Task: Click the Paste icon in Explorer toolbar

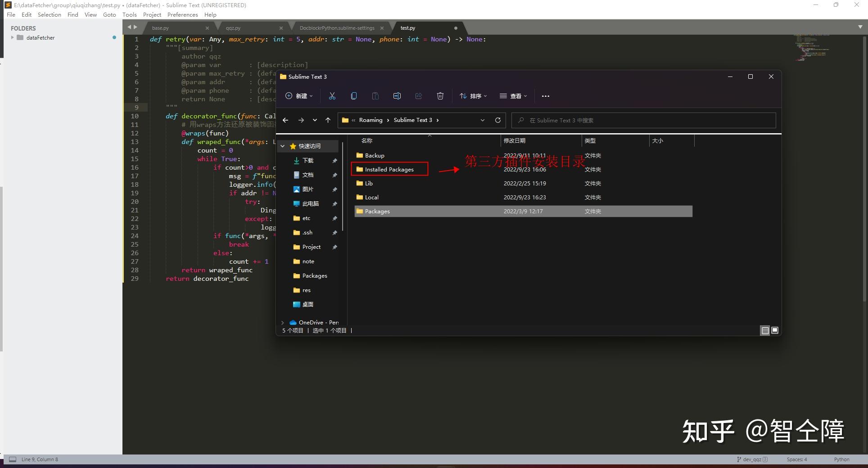Action: (x=375, y=96)
